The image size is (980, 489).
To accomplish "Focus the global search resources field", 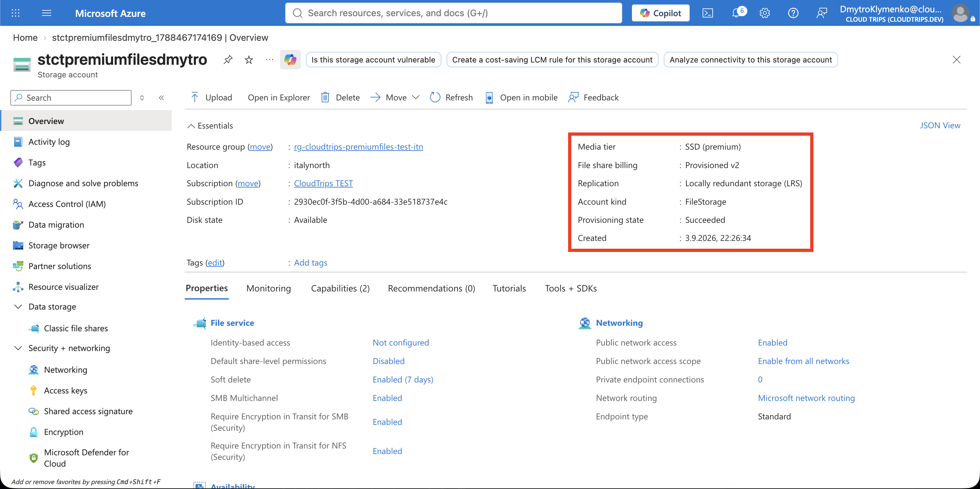I will 453,13.
